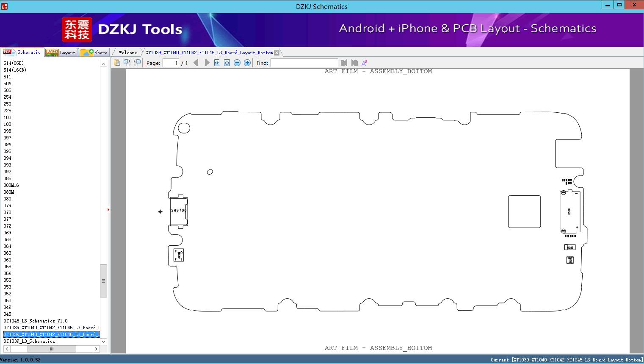Fit whole page in view icon
Image resolution: width=644 pixels, height=364 pixels.
(x=227, y=63)
